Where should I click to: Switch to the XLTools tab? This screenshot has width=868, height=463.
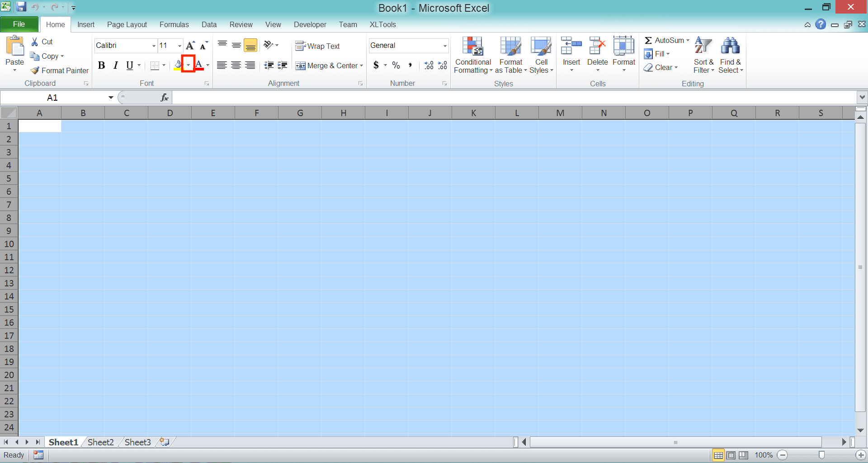click(382, 24)
